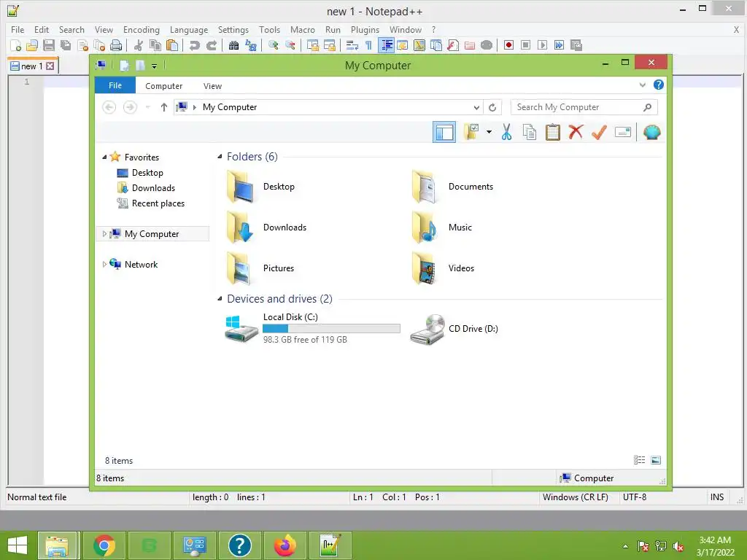This screenshot has width=747, height=560.
Task: Click the Redo arrow in Notepad++ toolbar
Action: [212, 45]
